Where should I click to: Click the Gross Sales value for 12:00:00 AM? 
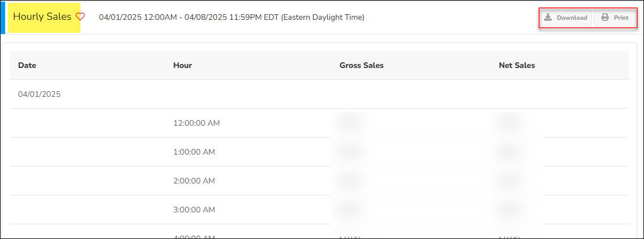click(350, 123)
